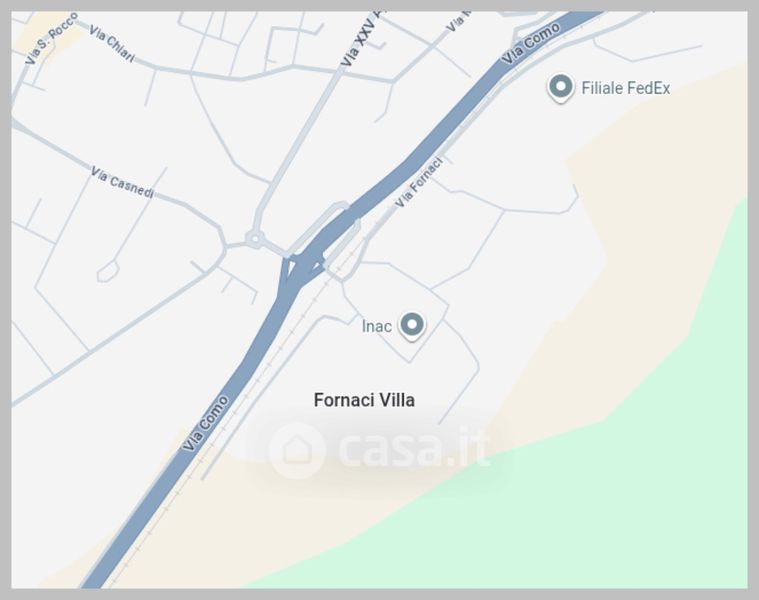The width and height of the screenshot is (759, 600).
Task: Click the Via Fornaci street label
Action: click(x=419, y=183)
